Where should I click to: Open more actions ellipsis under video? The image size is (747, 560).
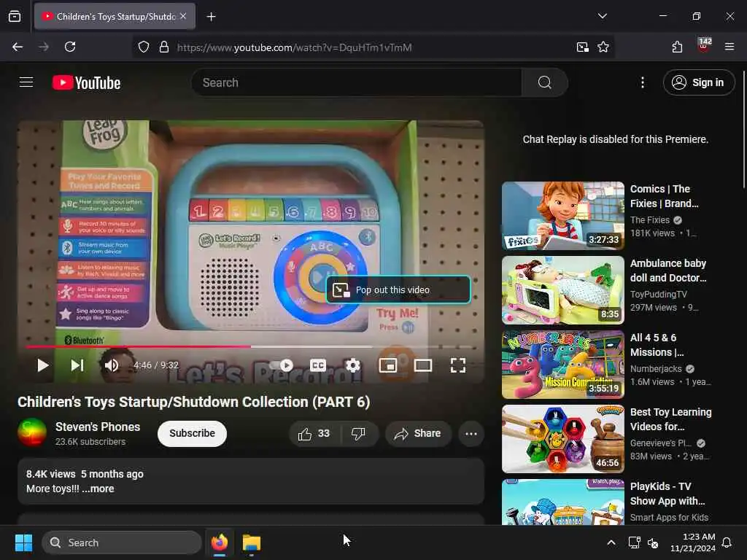pyautogui.click(x=471, y=433)
